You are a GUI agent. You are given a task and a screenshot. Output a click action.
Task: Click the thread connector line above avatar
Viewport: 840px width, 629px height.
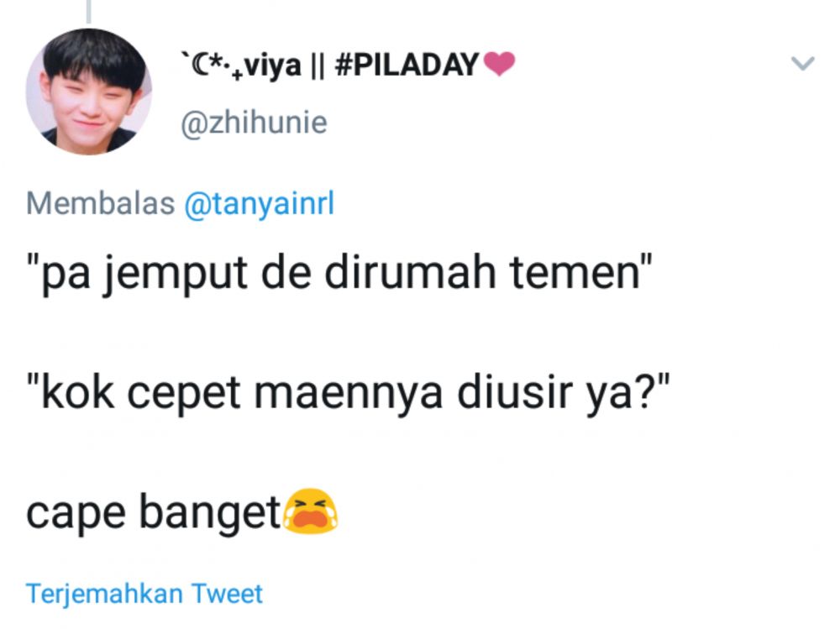coord(89,12)
